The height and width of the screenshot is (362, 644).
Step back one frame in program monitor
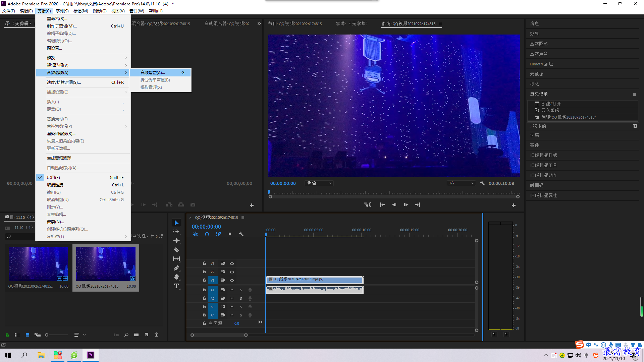point(394,205)
